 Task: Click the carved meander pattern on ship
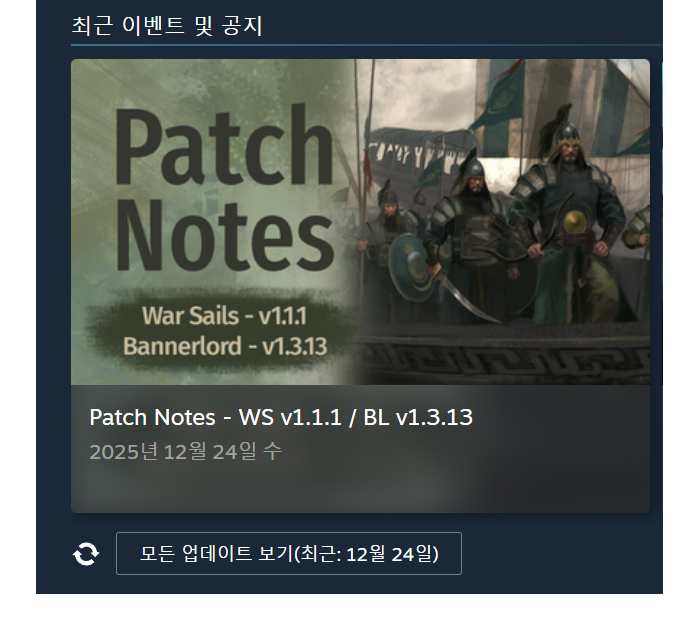(504, 360)
